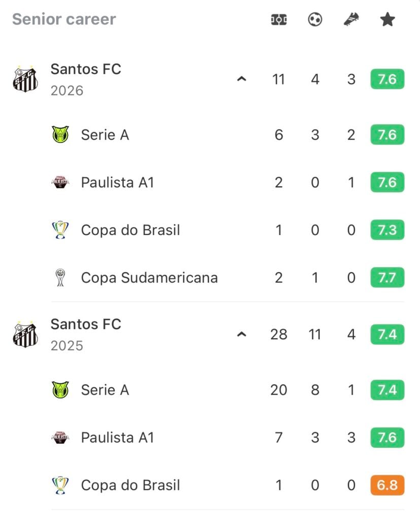Image resolution: width=420 pixels, height=520 pixels.
Task: Select the 2025 Serie A row
Action: pyautogui.click(x=228, y=389)
